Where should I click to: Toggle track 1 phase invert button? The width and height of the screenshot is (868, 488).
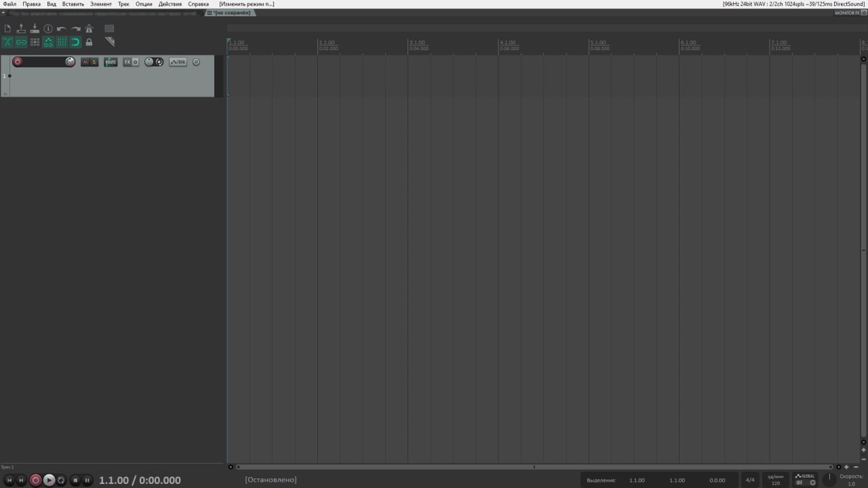coord(196,62)
